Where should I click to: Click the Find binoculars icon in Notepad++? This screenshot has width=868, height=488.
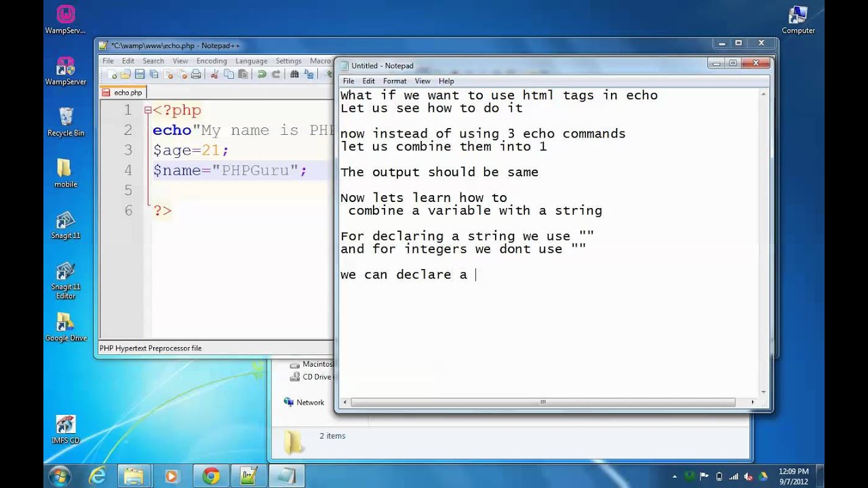294,74
